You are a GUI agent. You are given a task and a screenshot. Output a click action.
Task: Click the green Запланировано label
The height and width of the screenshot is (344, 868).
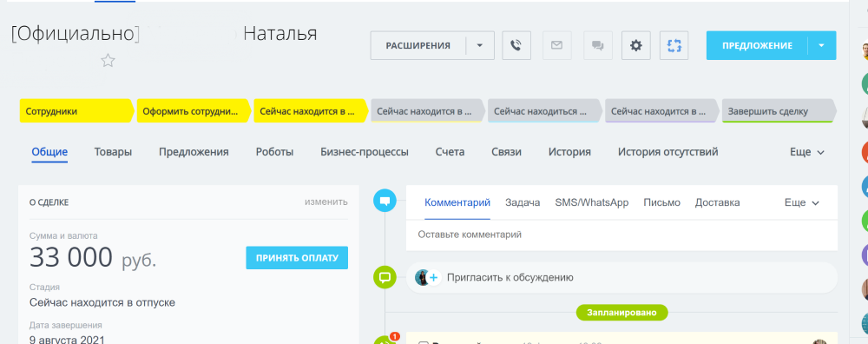point(622,313)
